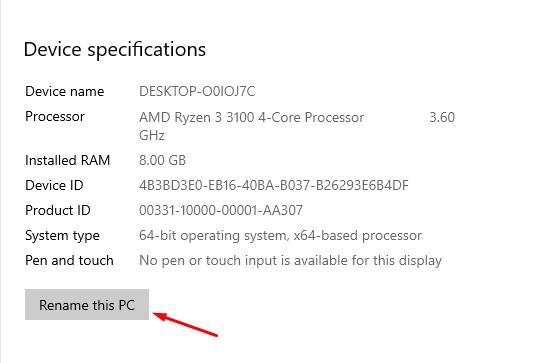Click the DESKTOP-O0IOJ7C device name value
545x363 pixels.
(197, 91)
